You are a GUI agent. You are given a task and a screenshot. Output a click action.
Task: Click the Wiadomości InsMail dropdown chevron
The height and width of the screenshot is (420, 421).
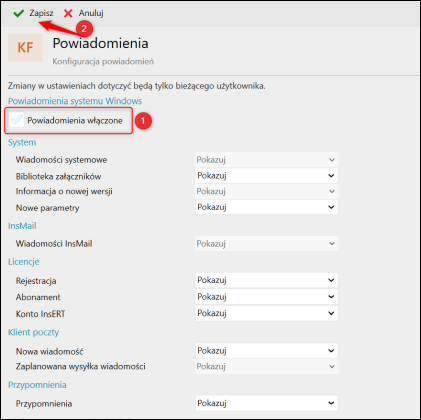tap(332, 244)
